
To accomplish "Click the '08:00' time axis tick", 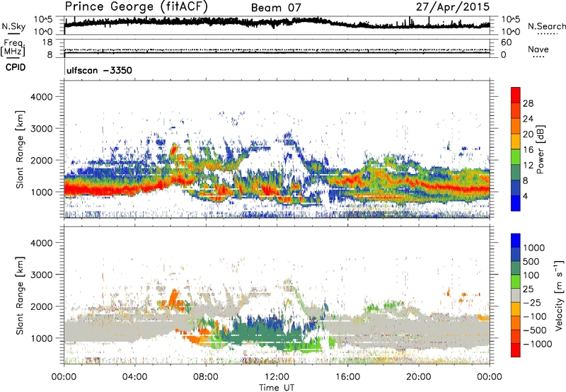I will [206, 377].
